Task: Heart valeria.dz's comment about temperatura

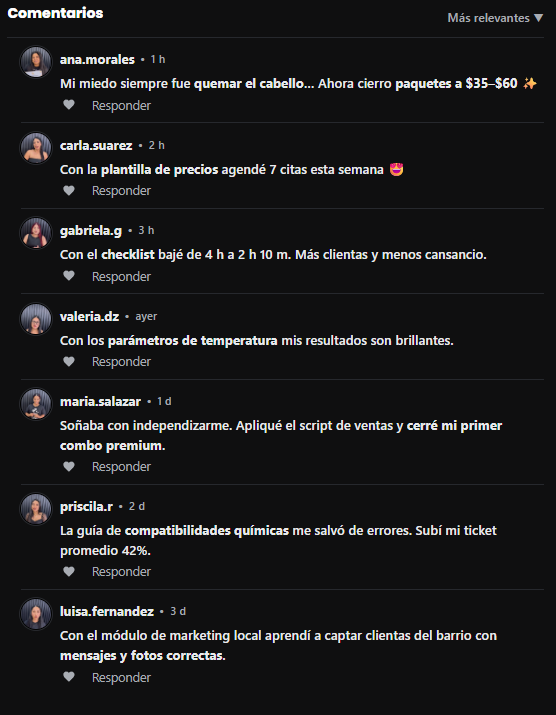Action: [x=69, y=362]
